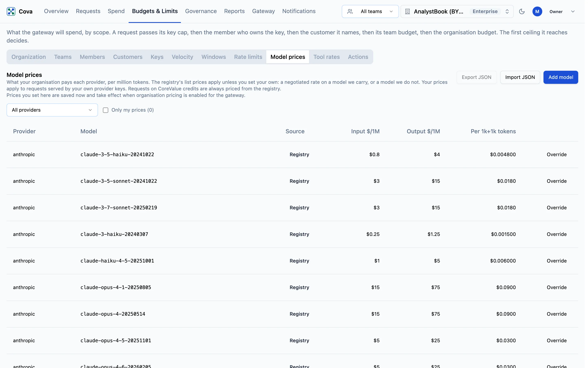588x368 pixels.
Task: Override price for claude-opus-4-20250514
Action: (x=557, y=314)
